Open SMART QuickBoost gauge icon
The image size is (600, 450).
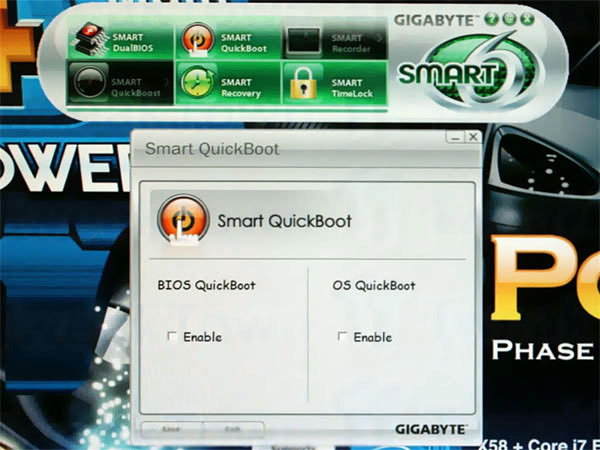click(x=88, y=84)
